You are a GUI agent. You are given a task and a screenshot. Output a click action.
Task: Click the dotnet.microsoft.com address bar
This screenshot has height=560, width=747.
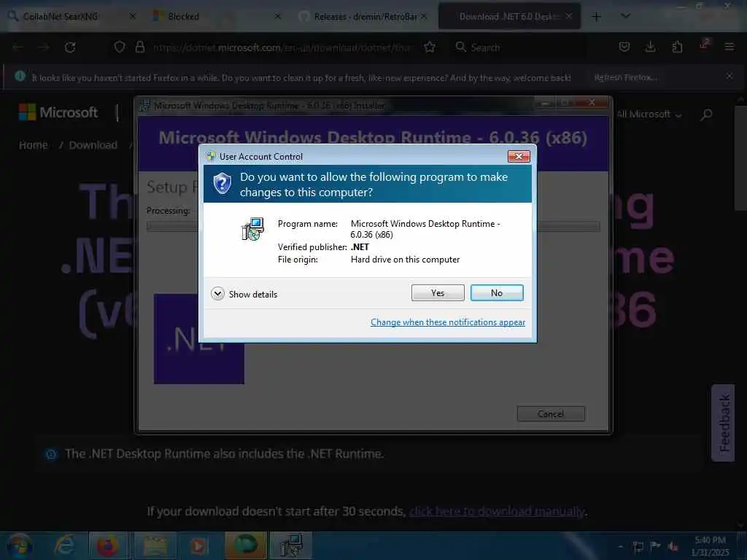click(281, 47)
